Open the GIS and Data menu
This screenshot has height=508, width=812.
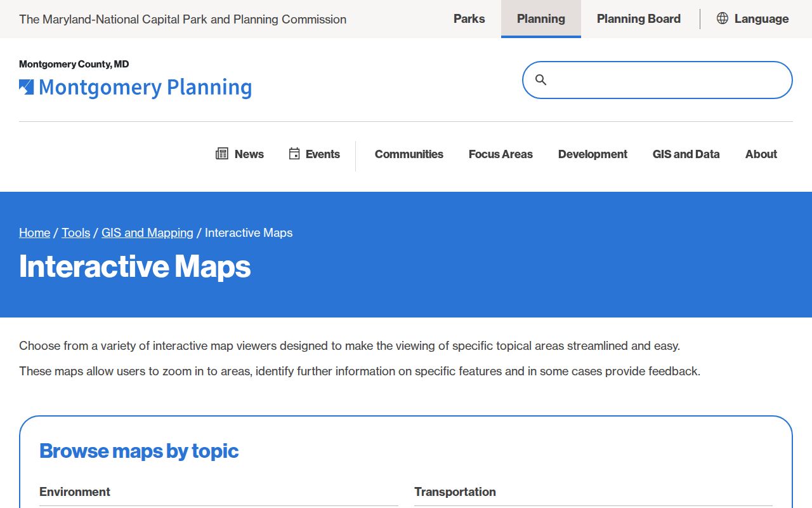tap(686, 154)
